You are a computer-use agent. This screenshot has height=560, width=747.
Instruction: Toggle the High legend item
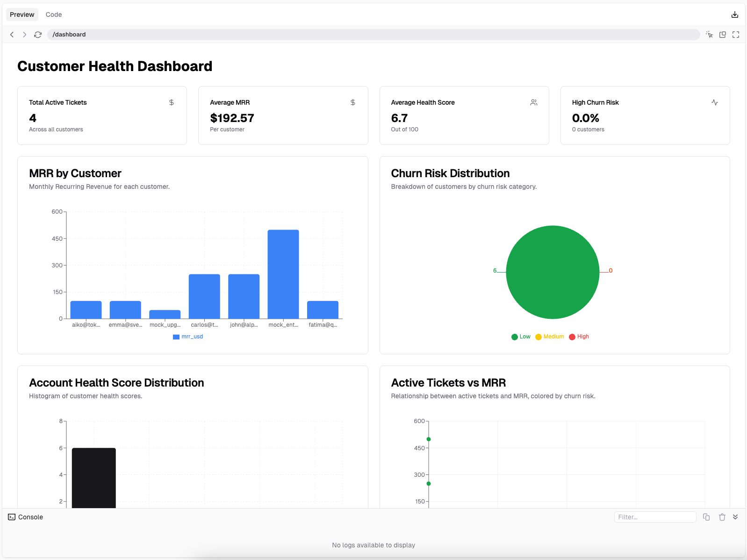pos(579,337)
